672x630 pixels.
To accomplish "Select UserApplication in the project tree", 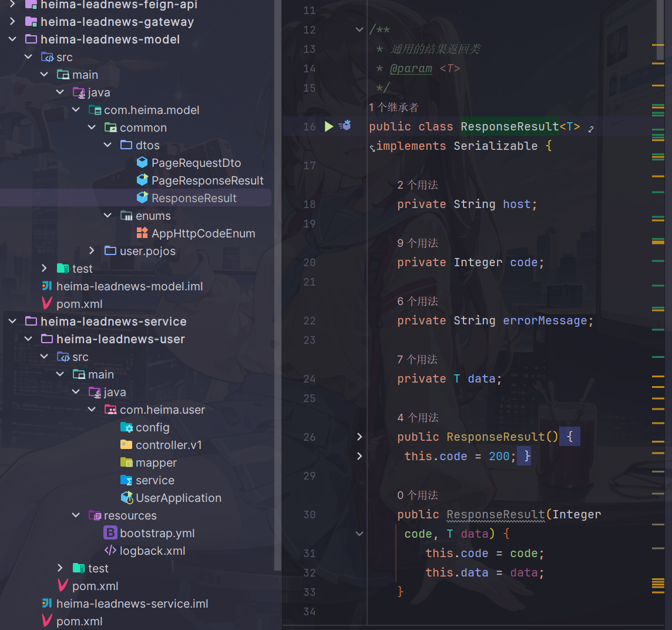I will (179, 498).
